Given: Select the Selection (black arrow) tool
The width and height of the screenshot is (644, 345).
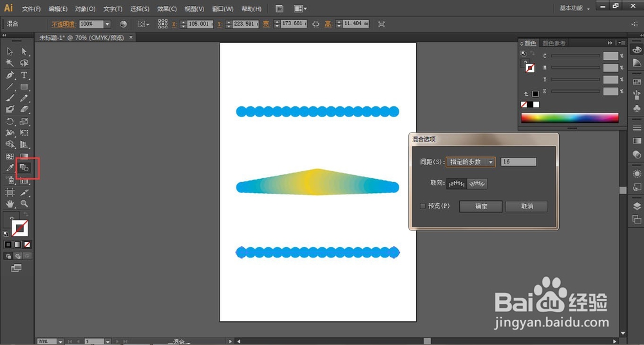Looking at the screenshot, I should (10, 51).
